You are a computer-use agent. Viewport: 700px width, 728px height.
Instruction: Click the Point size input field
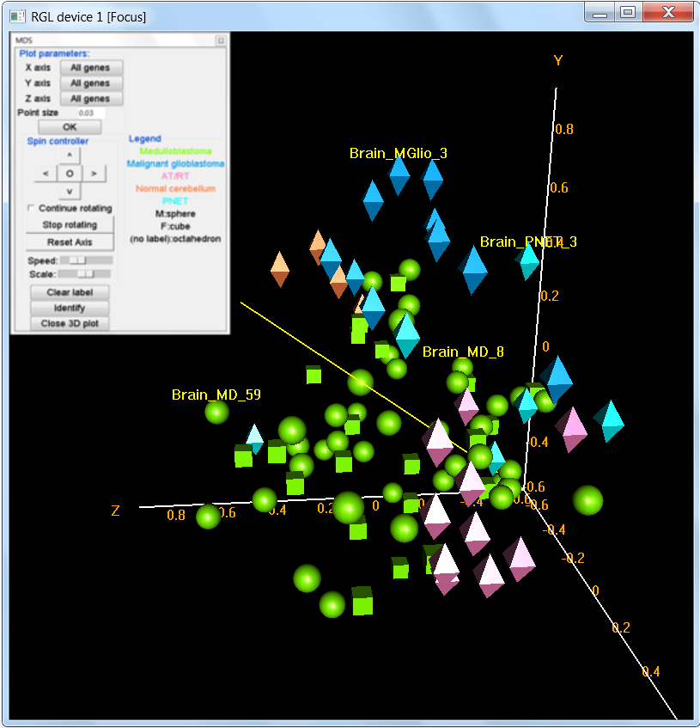(87, 113)
